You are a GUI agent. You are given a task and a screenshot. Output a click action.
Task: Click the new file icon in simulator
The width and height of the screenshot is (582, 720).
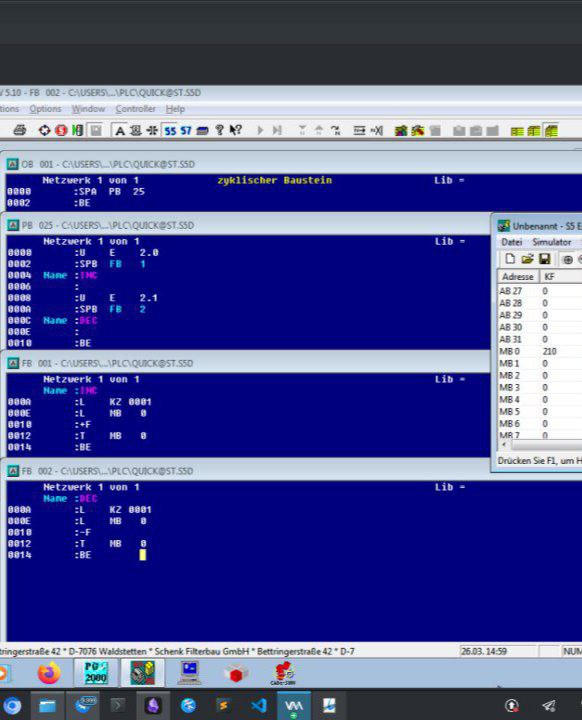pyautogui.click(x=510, y=259)
